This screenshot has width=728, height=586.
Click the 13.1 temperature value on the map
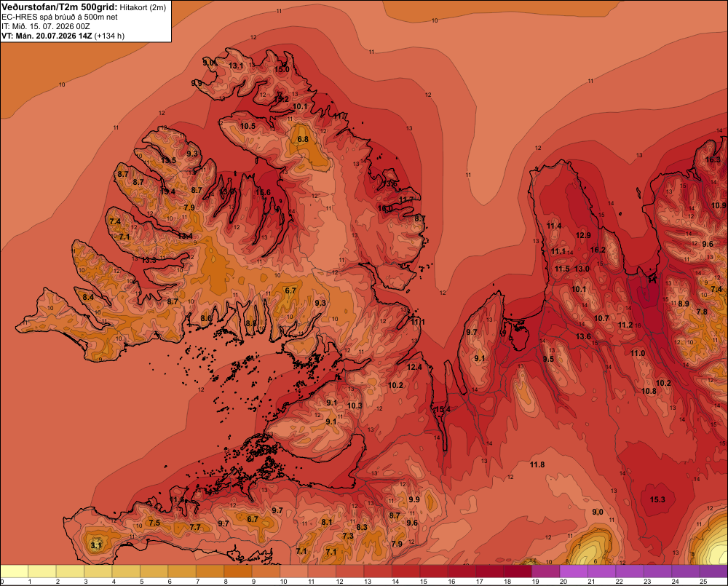236,66
